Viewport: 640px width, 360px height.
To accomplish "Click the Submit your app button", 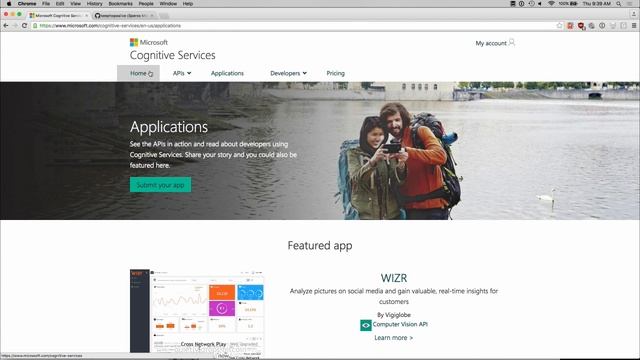I will (x=160, y=184).
